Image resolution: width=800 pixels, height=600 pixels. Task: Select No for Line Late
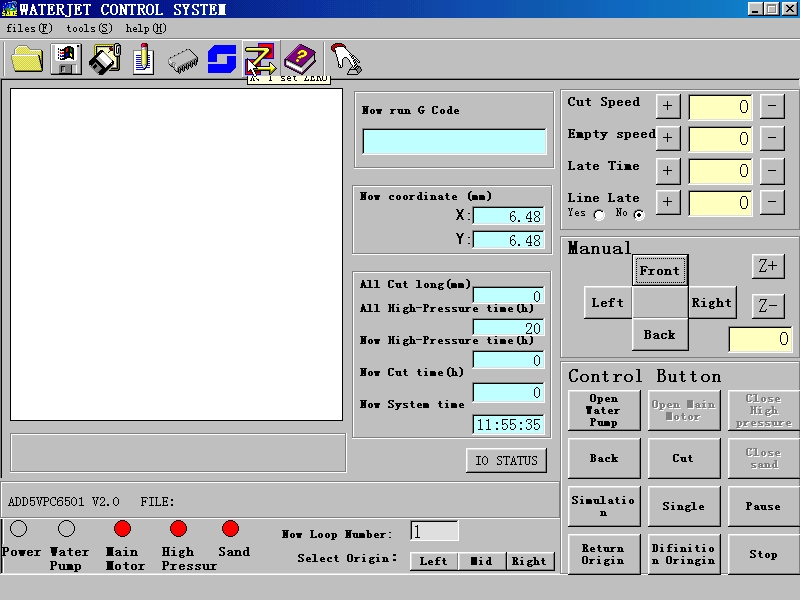pos(639,214)
